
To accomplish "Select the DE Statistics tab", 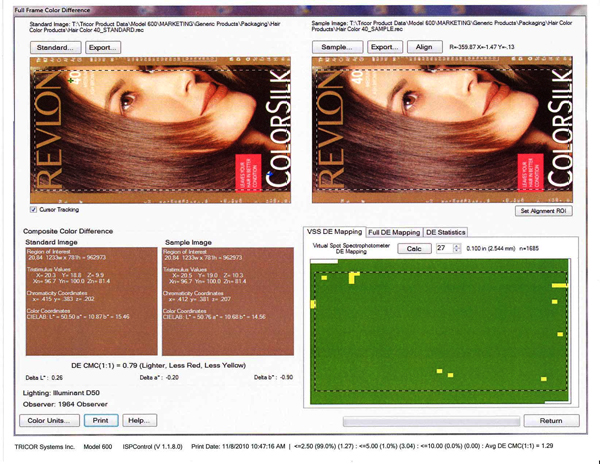I will (x=445, y=232).
